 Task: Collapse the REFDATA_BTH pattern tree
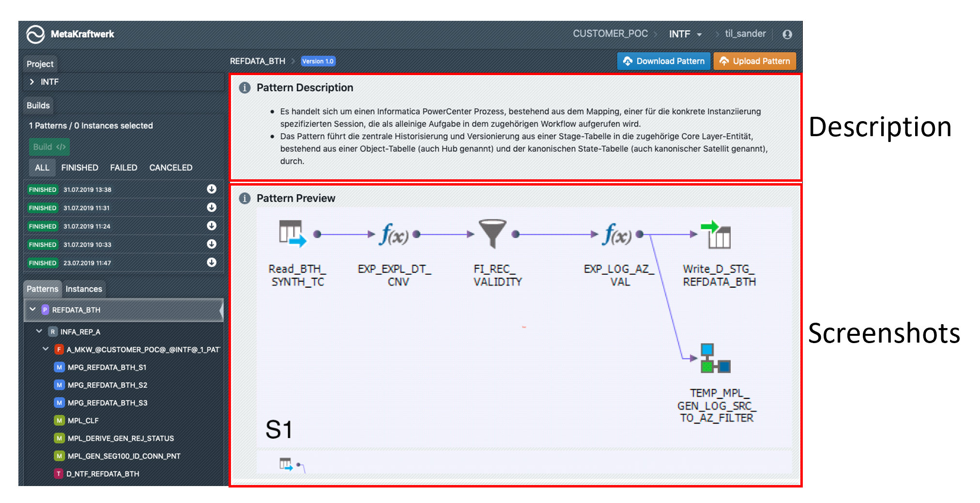tap(32, 310)
